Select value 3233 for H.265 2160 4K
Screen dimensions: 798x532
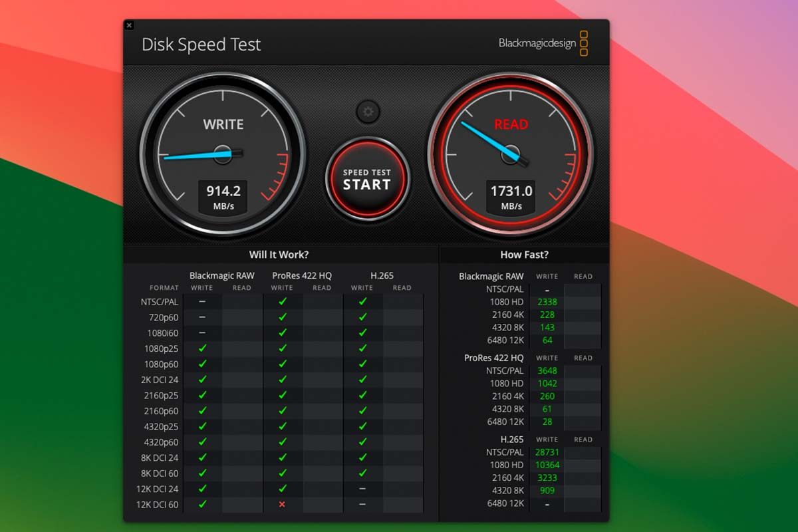pyautogui.click(x=547, y=478)
